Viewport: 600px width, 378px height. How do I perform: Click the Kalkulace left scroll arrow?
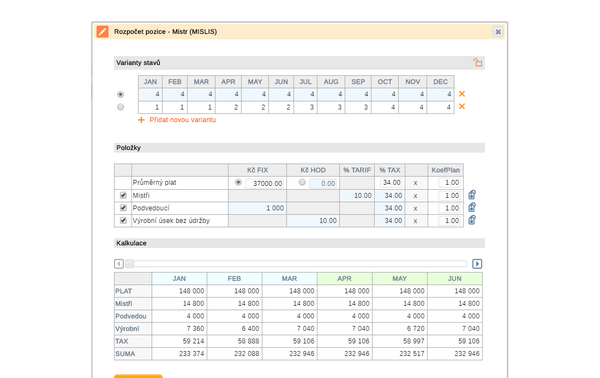click(x=119, y=264)
